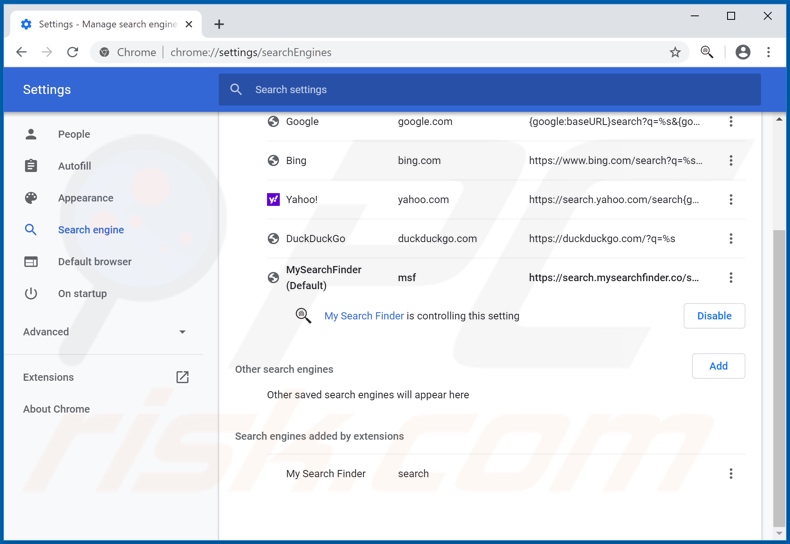
Task: Open more actions for My Search Finder extension entry
Action: coord(731,473)
